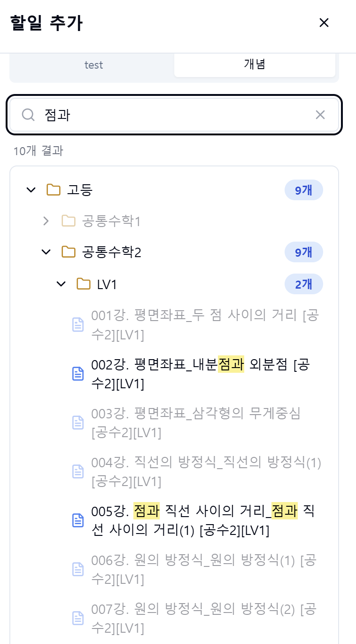Click the document icon beside 002강 lecture

[78, 373]
